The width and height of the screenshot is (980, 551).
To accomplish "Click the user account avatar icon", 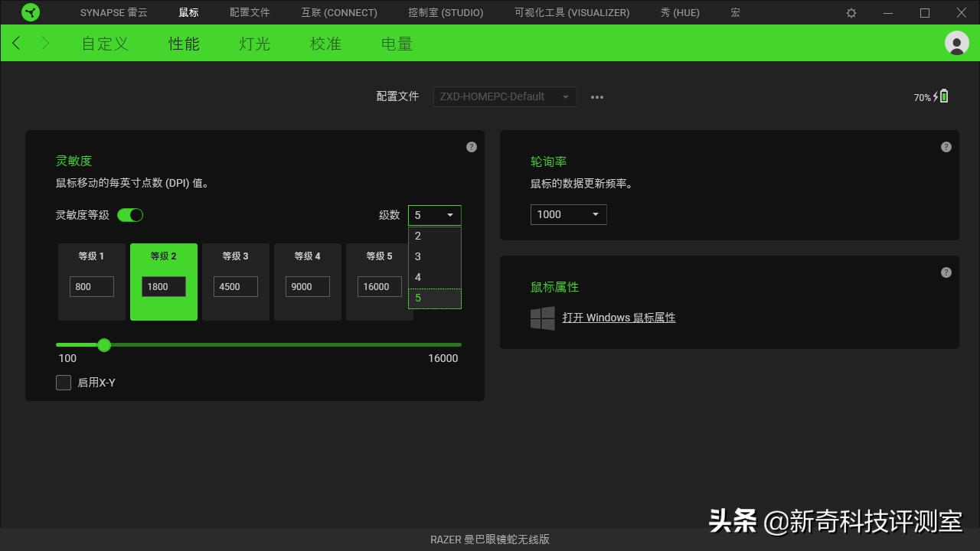I will (x=956, y=44).
